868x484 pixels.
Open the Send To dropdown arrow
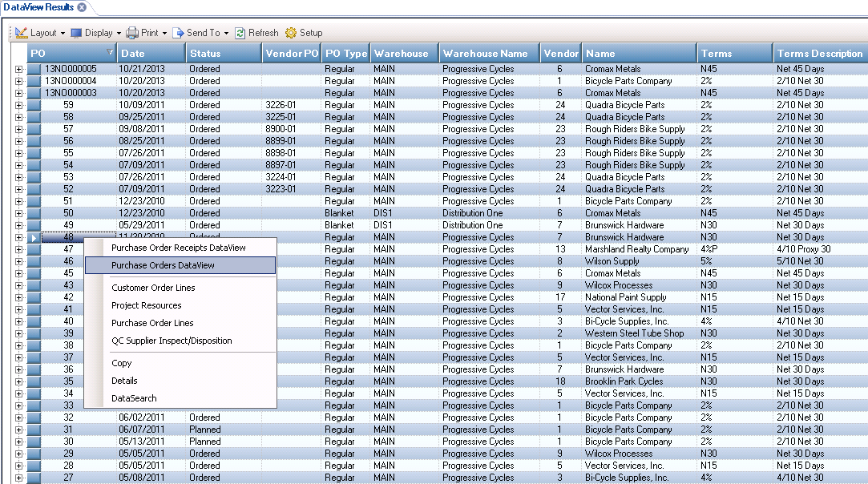[226, 33]
